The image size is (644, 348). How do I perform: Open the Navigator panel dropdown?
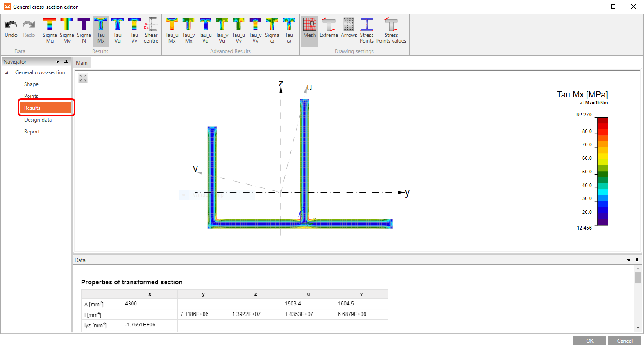tap(57, 61)
